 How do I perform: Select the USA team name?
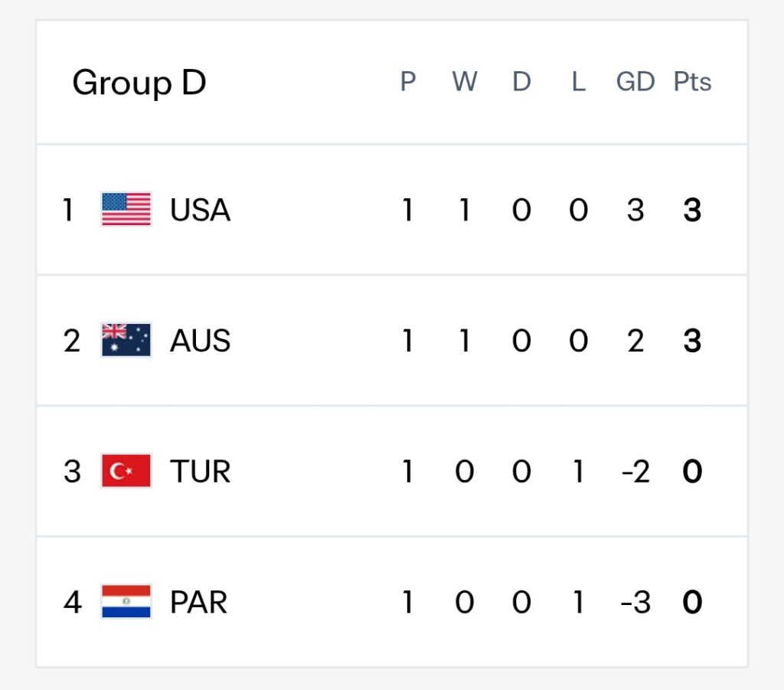[x=200, y=210]
